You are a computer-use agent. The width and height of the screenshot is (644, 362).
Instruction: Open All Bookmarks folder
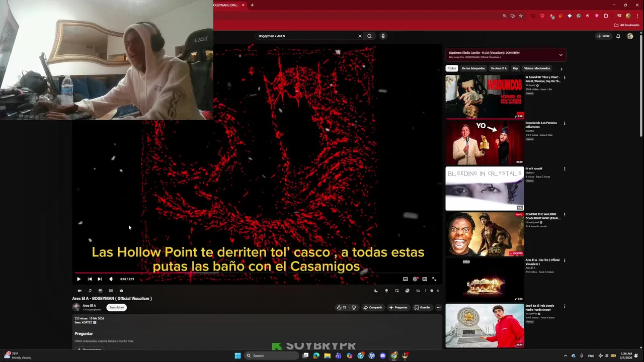(x=627, y=25)
